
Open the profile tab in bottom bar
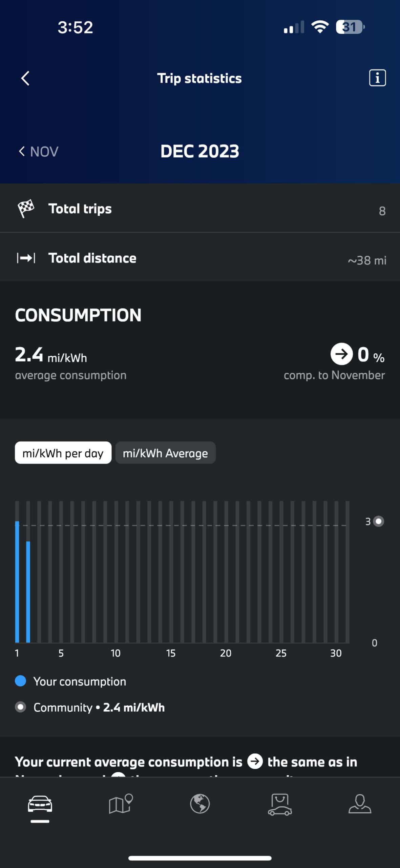360,804
